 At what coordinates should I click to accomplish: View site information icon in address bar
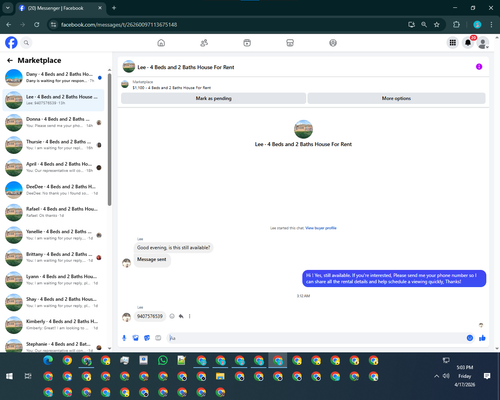53,25
